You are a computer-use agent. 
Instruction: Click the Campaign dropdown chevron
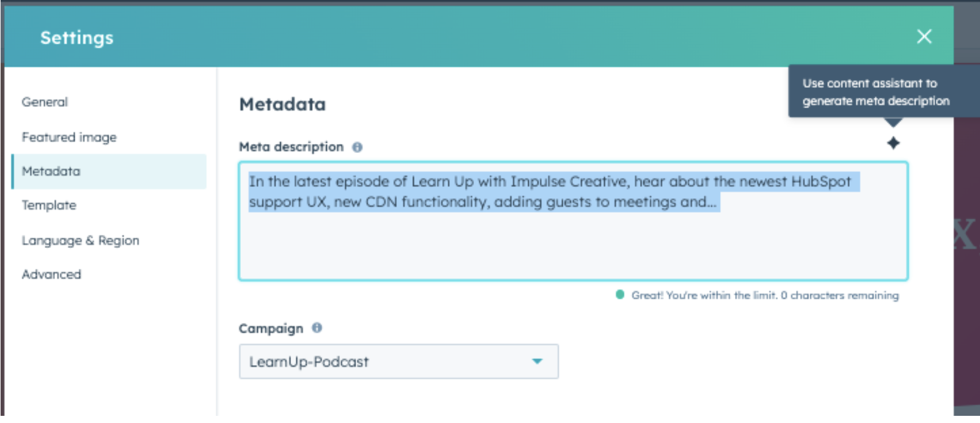537,361
